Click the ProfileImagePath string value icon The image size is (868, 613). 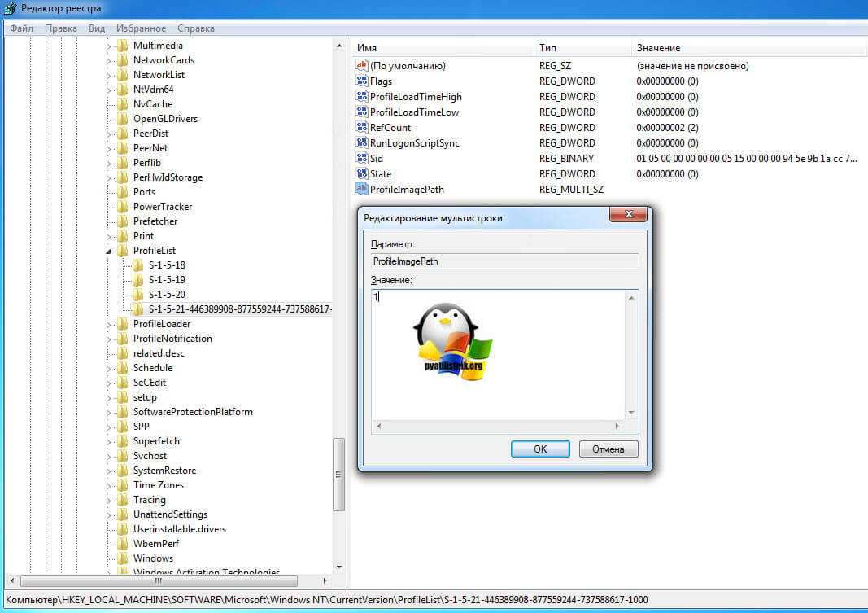coord(362,190)
